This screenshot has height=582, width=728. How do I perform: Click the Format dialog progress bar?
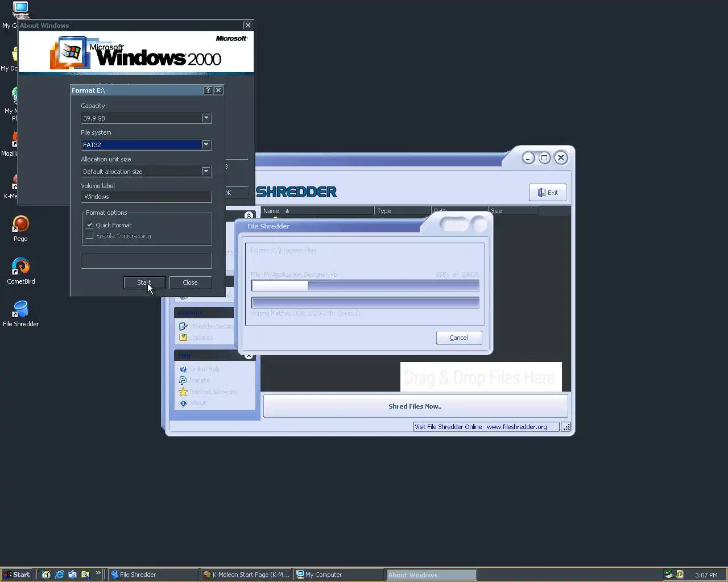pyautogui.click(x=146, y=261)
